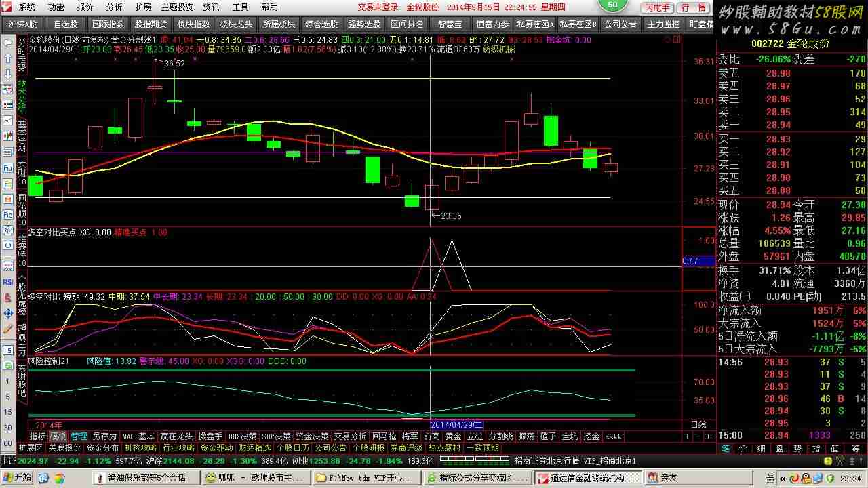This screenshot has width=868, height=488.
Task: Click the four-way move arrows icon
Action: [7, 313]
